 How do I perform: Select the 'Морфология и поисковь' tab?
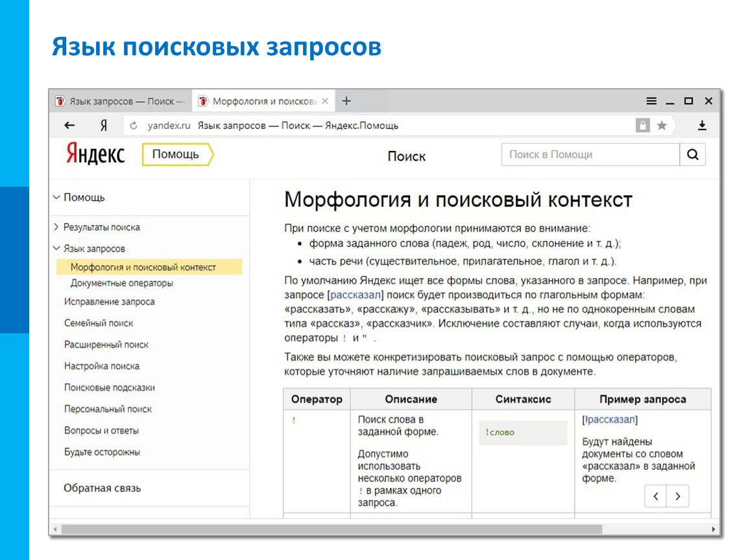(x=263, y=100)
